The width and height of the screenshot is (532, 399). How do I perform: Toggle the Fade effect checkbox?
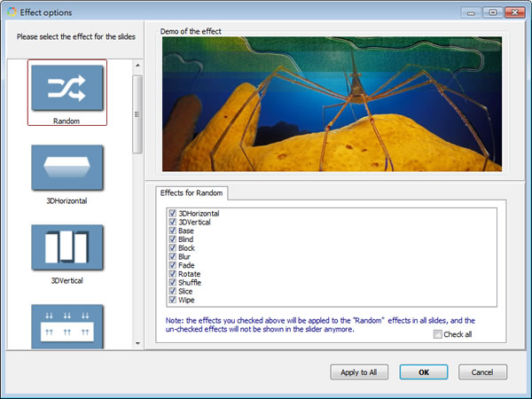[172, 265]
